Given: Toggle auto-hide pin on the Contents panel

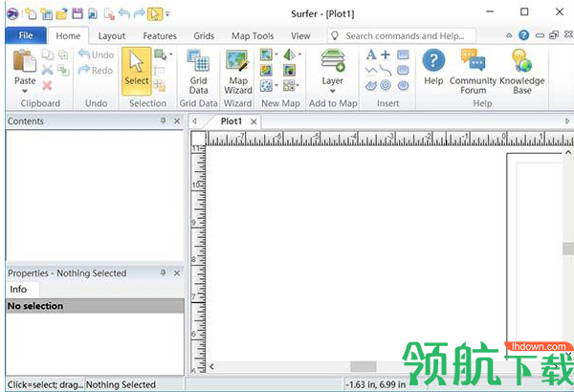Looking at the screenshot, I should click(163, 120).
